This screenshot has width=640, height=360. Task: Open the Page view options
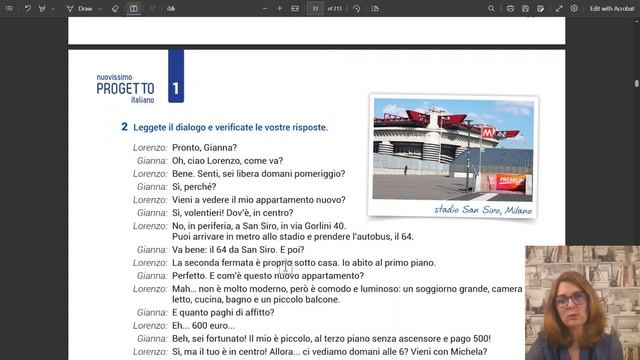[x=375, y=8]
